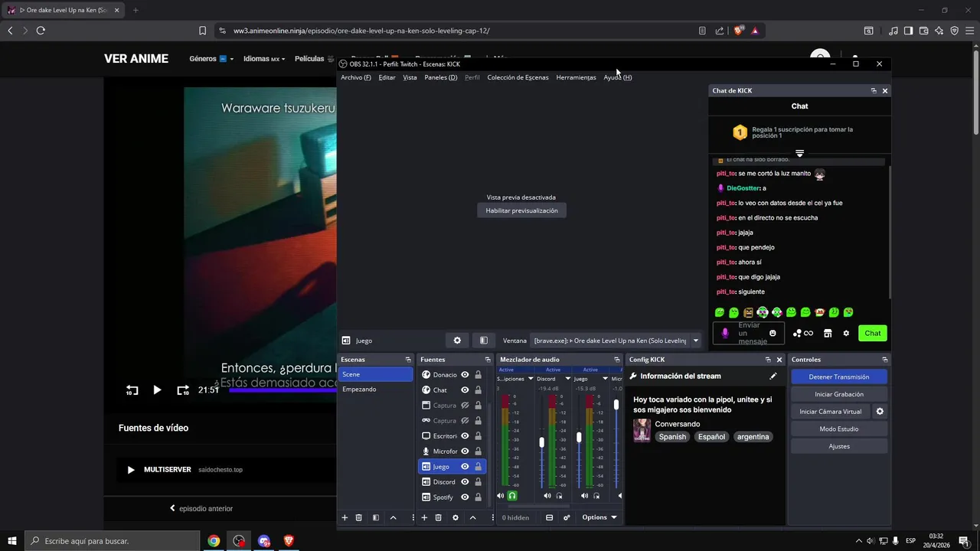The height and width of the screenshot is (551, 980).
Task: Hide the Microfor source
Action: [465, 452]
